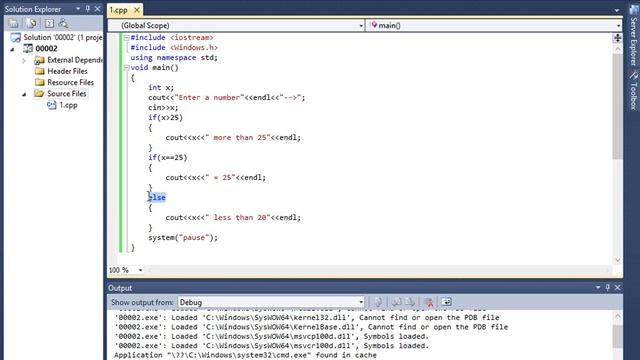Click the View Code icon in Solution Explorer toolbar
This screenshot has width=640, height=360.
tap(49, 24)
